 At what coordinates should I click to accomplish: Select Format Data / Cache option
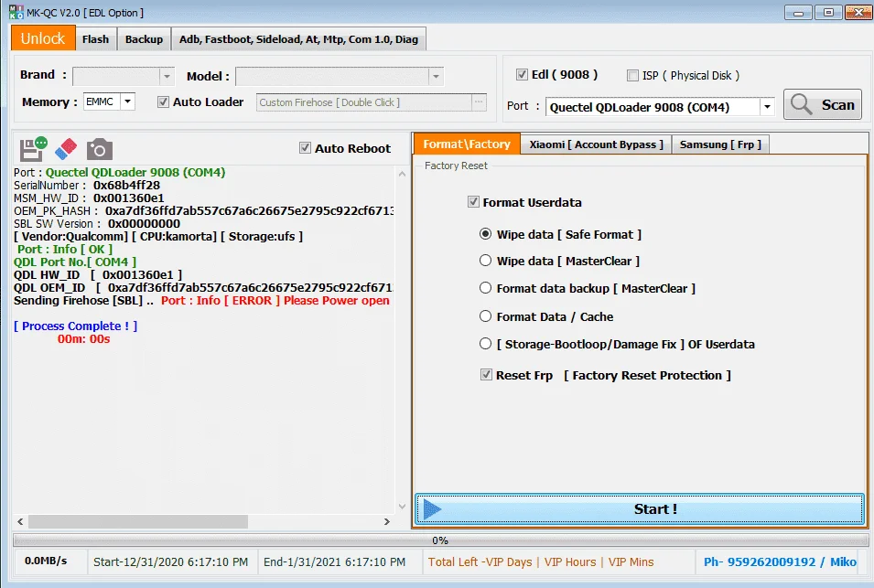485,315
